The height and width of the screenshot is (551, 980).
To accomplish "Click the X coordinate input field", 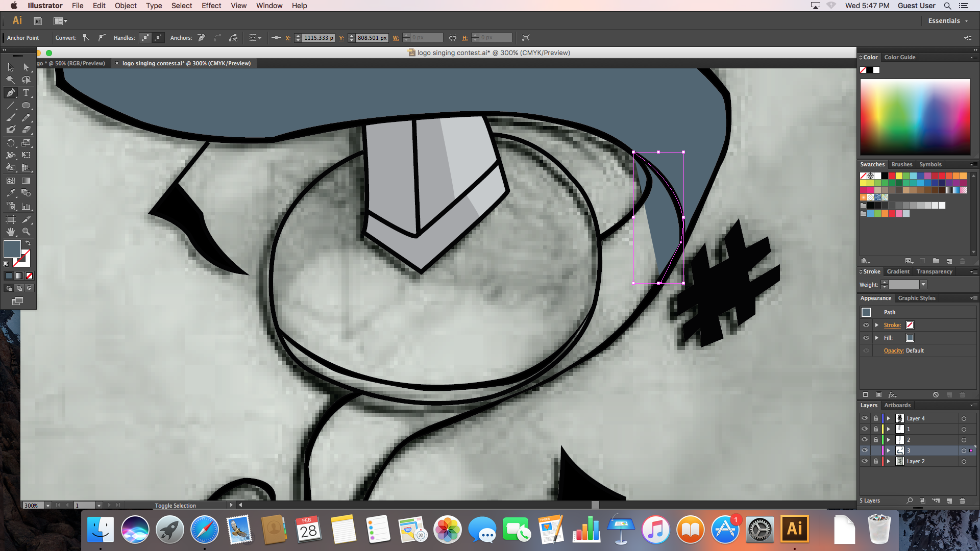I will pos(318,38).
